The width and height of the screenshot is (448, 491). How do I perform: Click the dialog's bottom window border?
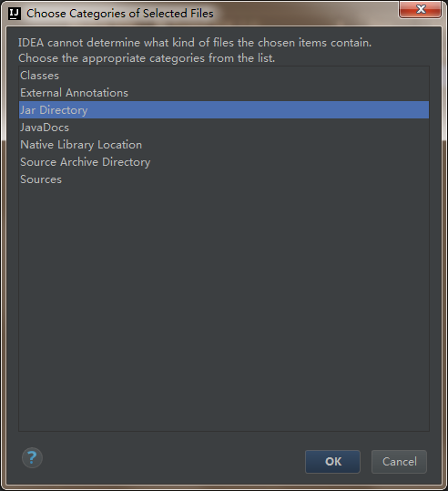click(224, 487)
